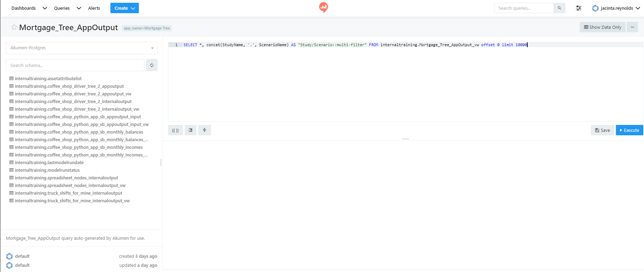Select internaltraining.coffee_shop_driver_tree_2_internaloutput table

tap(73, 101)
